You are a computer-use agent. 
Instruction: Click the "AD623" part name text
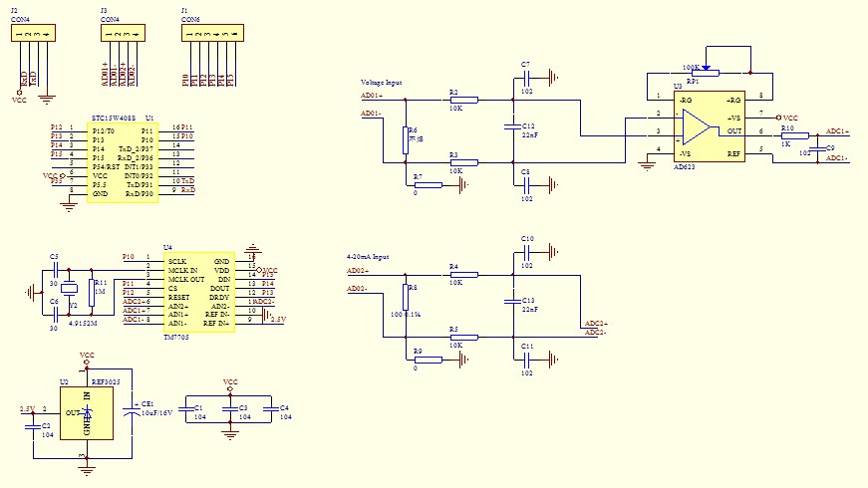pos(685,166)
